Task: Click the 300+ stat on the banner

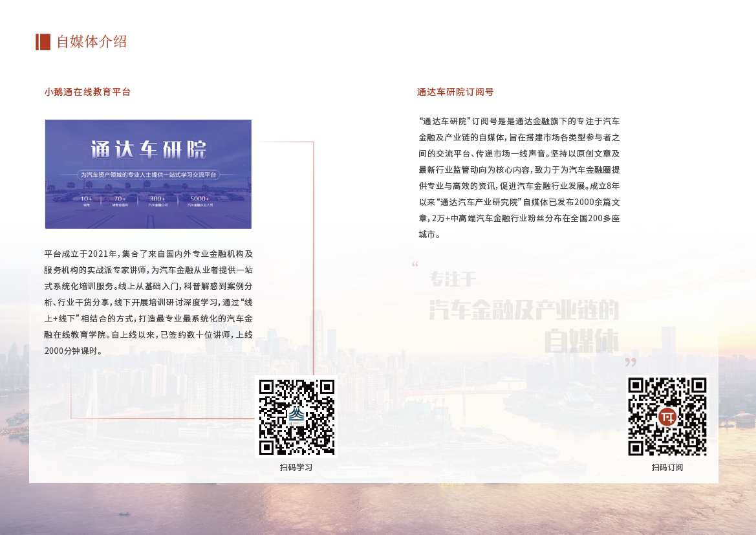Action: tap(158, 201)
